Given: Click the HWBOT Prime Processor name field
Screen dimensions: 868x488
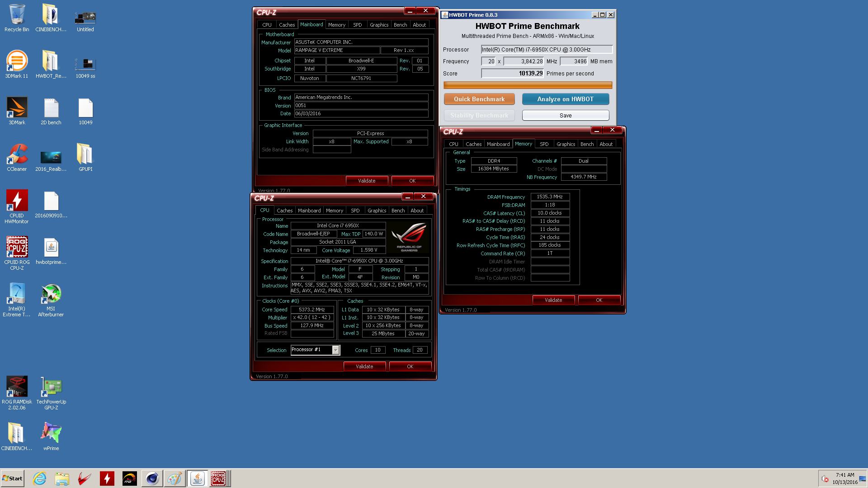Looking at the screenshot, I should [547, 50].
